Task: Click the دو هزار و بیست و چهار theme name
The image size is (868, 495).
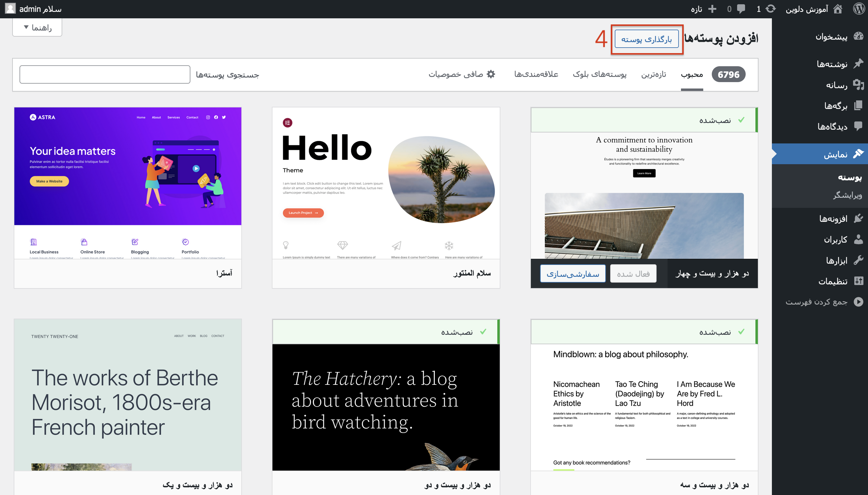Action: [712, 274]
